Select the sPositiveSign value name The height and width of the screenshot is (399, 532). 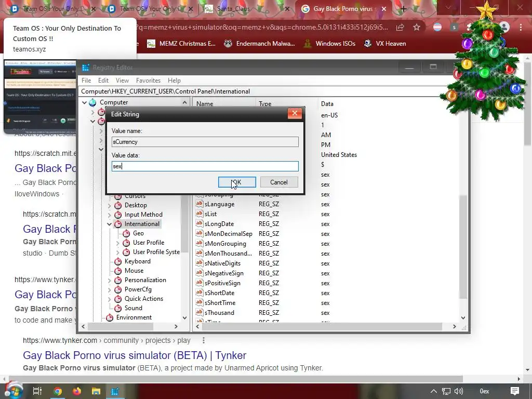click(x=222, y=283)
